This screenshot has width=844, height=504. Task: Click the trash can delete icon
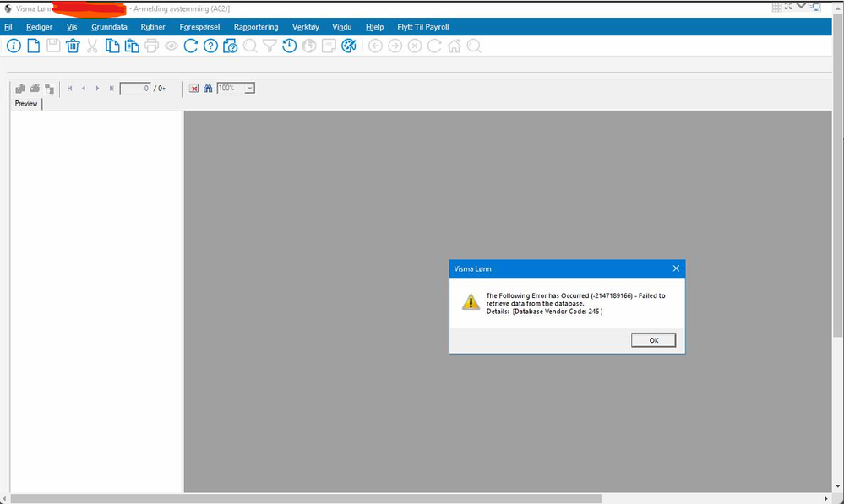(73, 46)
